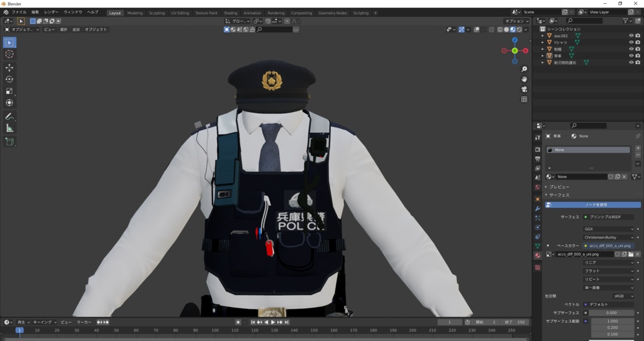This screenshot has height=341, width=644.
Task: Open the View Layer properties tab
Action: 538,168
